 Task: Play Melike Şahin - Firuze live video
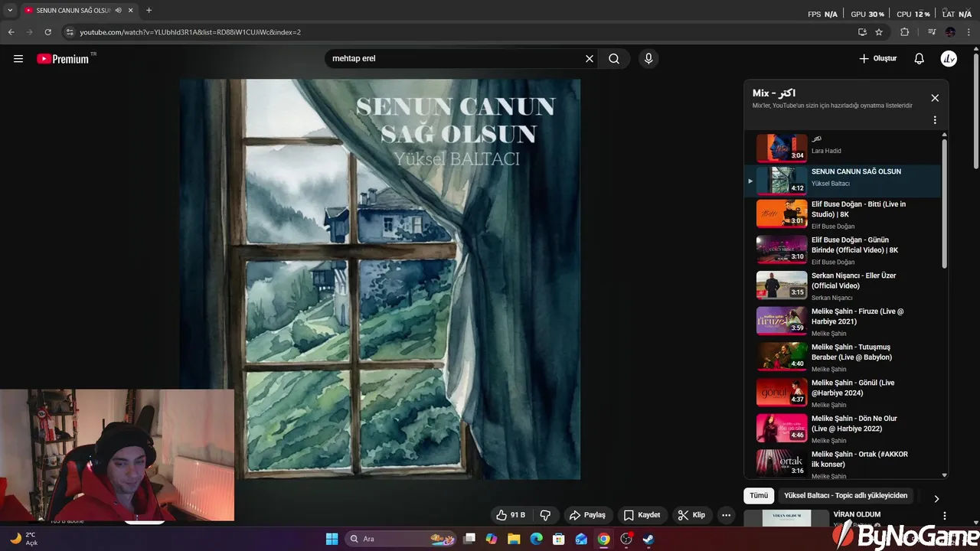click(843, 321)
